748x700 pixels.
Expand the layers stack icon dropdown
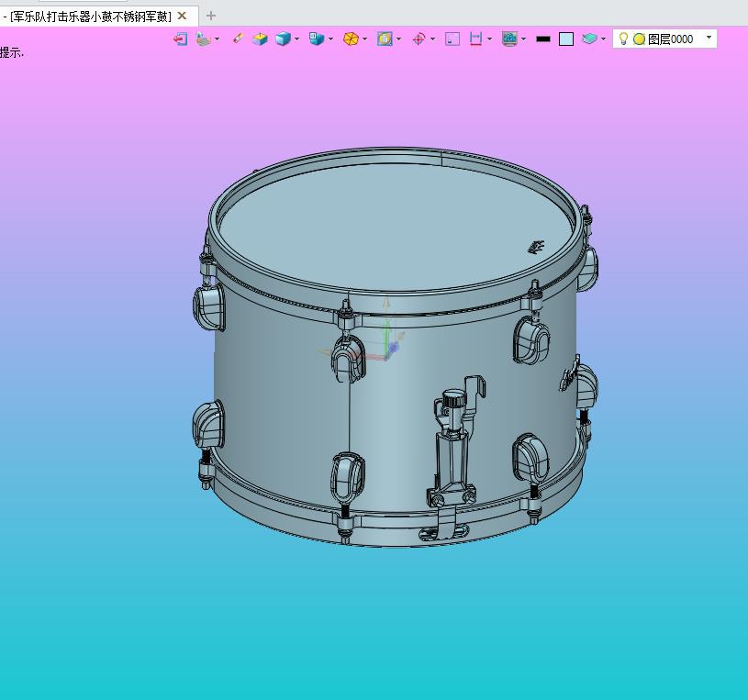[604, 39]
